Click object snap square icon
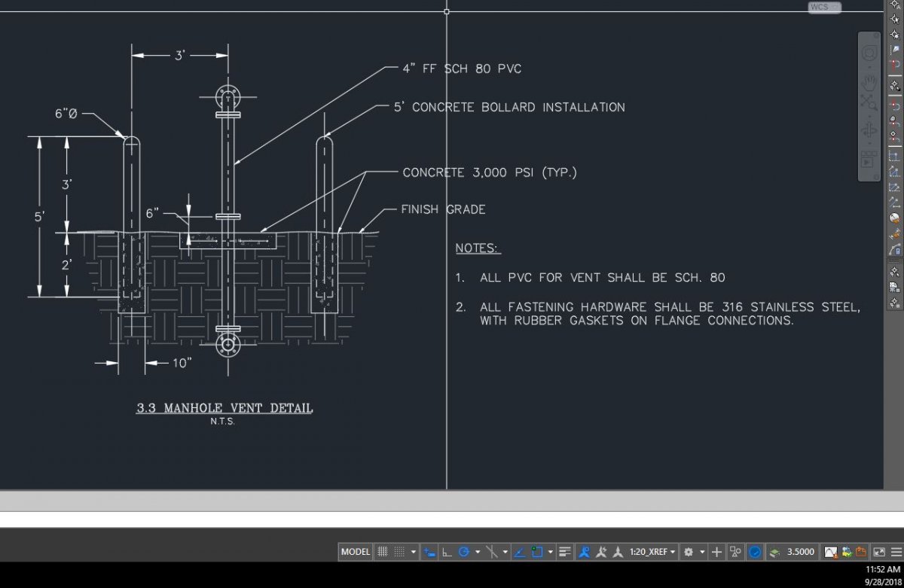Image resolution: width=904 pixels, height=588 pixels. coord(536,552)
